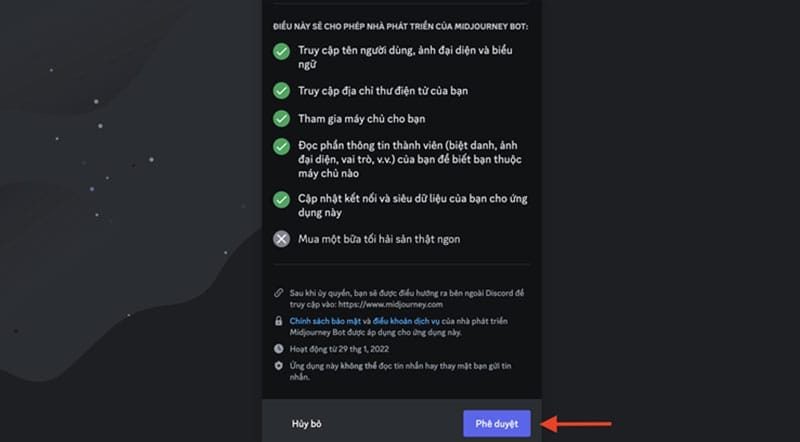The image size is (800, 442).
Task: Click the 'Tham gia máy chủ cho bạn' text
Action: [362, 118]
